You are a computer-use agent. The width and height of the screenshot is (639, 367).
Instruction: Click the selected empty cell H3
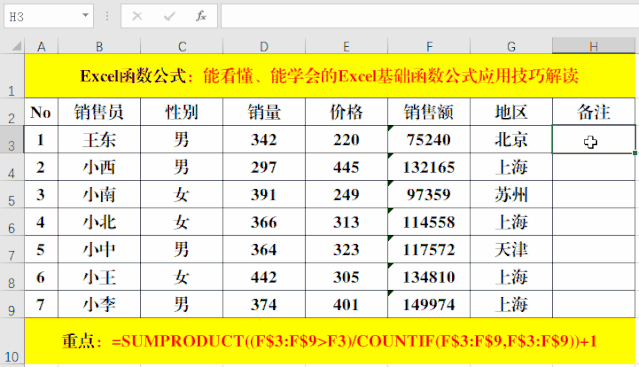pyautogui.click(x=594, y=139)
